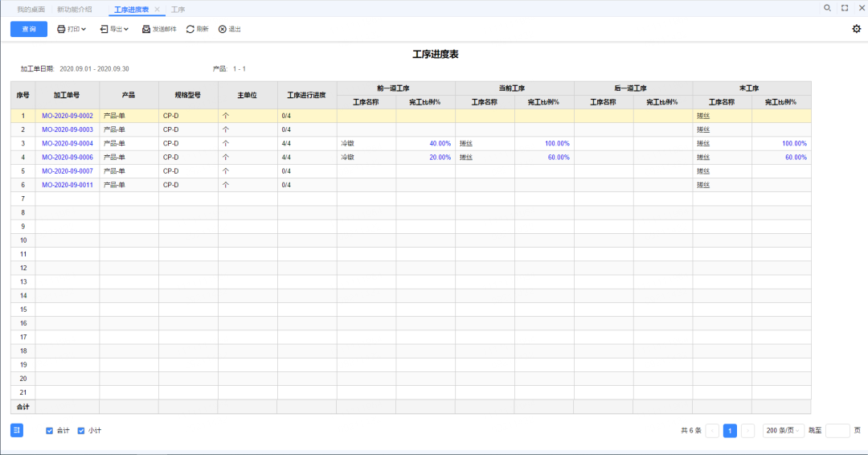Open order link MO-2020-09-0011
The image size is (868, 455).
68,185
